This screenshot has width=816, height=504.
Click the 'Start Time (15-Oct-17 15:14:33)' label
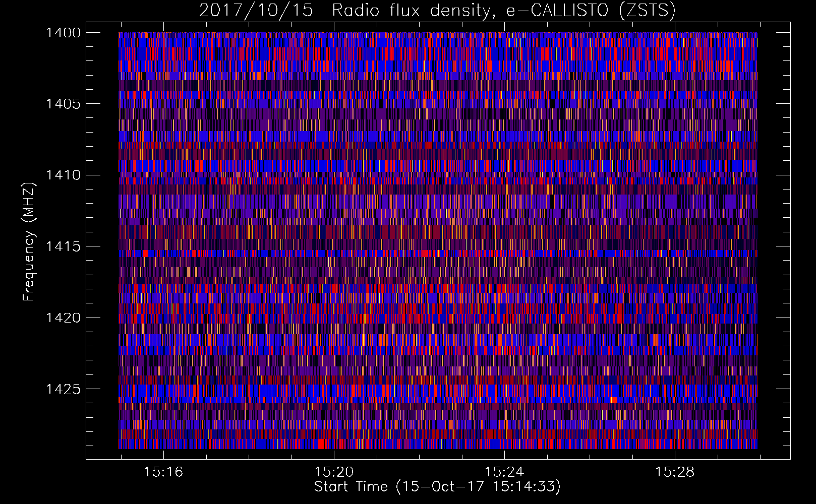coord(437,487)
